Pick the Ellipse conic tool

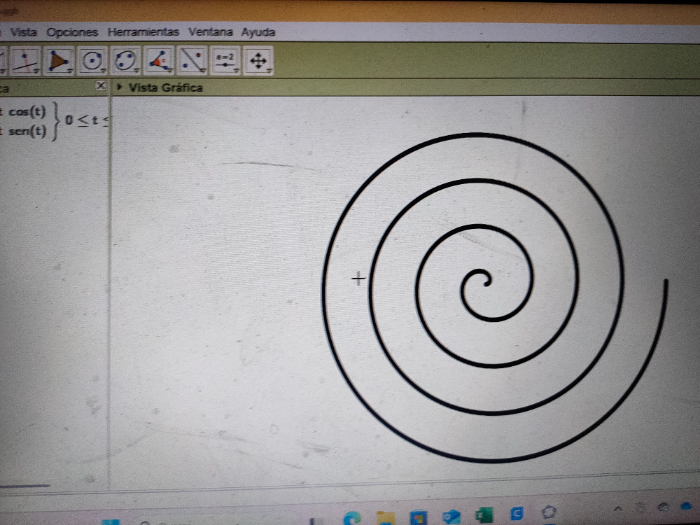tap(126, 61)
